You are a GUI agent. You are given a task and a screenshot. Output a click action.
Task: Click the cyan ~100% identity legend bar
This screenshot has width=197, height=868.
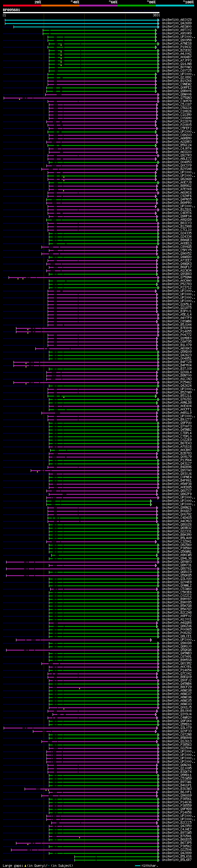175,6
